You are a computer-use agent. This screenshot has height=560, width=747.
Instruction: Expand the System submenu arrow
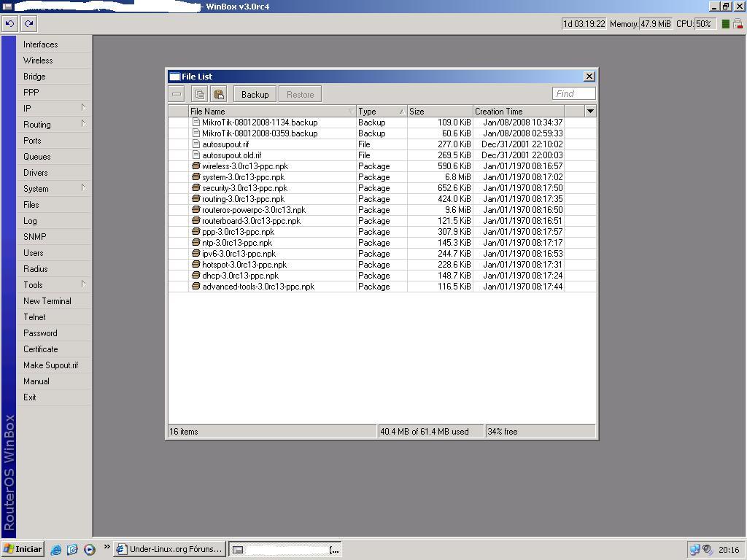click(83, 187)
